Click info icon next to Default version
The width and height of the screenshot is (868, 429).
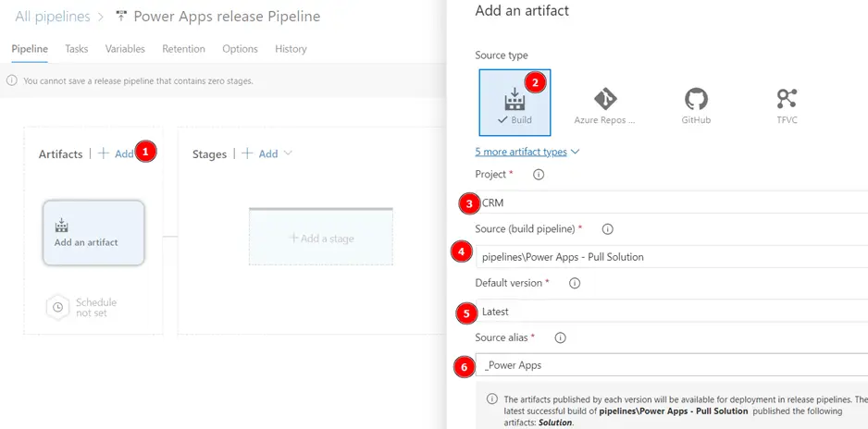(575, 283)
